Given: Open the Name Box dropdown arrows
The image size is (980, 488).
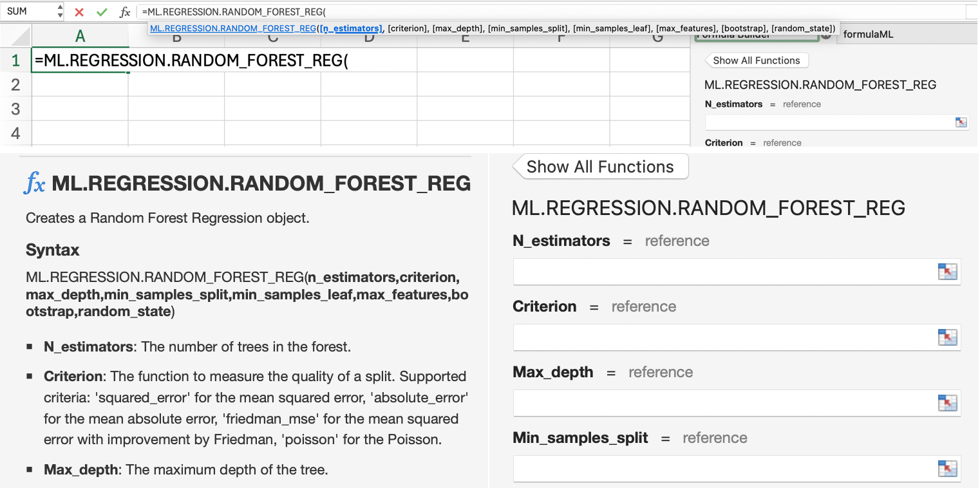Looking at the screenshot, I should point(61,12).
